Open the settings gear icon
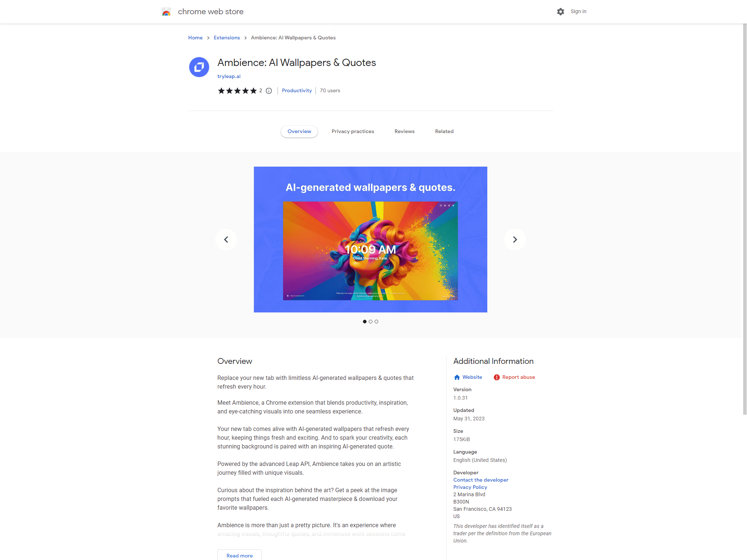 pyautogui.click(x=560, y=12)
